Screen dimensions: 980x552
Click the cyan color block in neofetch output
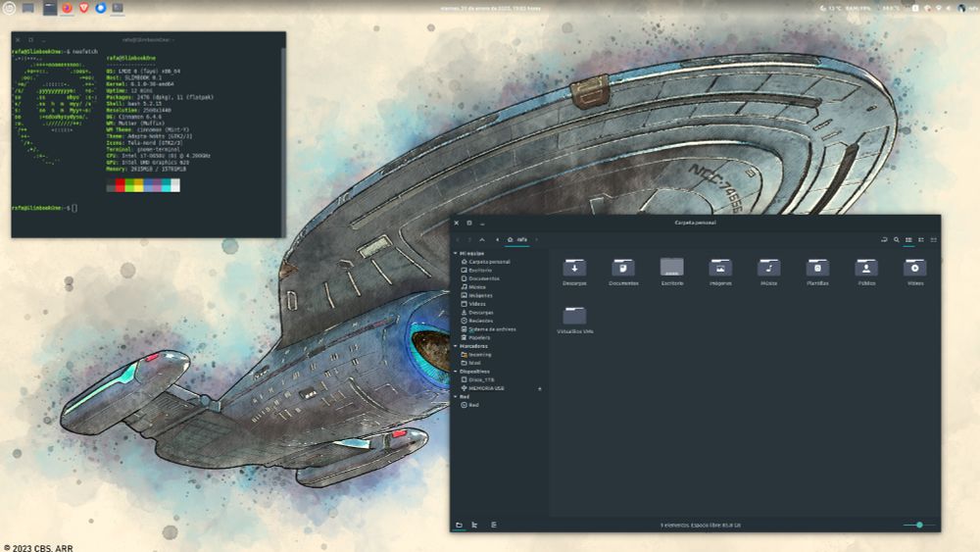(167, 185)
